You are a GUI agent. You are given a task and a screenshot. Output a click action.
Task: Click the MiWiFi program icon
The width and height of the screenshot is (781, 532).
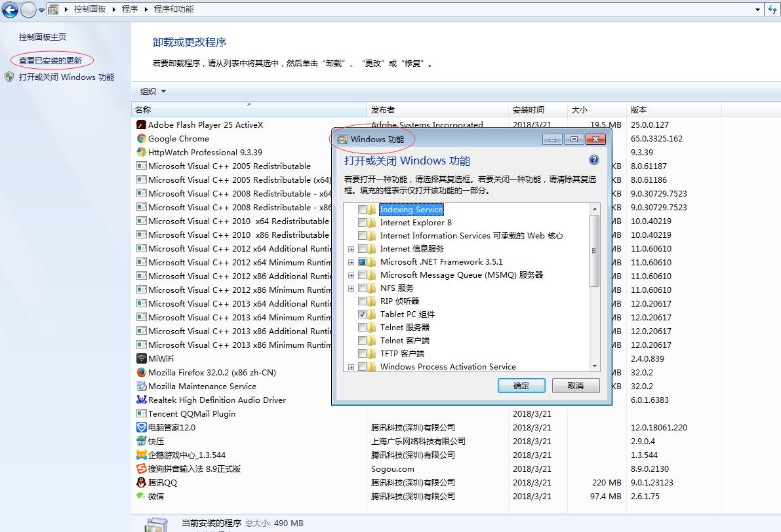(141, 358)
